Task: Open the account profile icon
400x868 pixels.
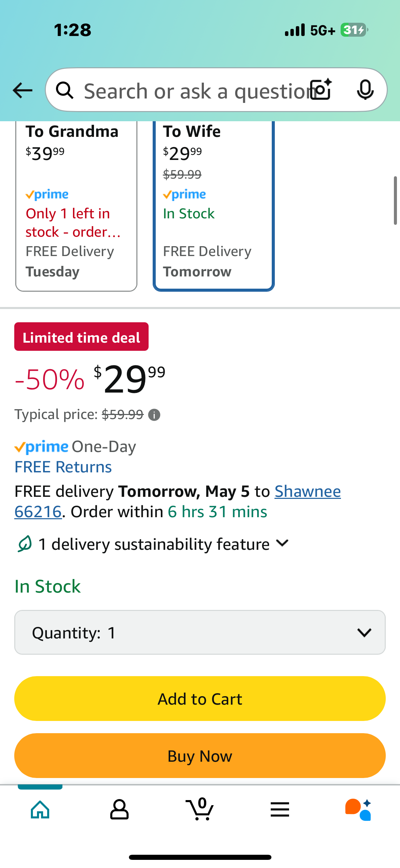Action: (x=119, y=810)
